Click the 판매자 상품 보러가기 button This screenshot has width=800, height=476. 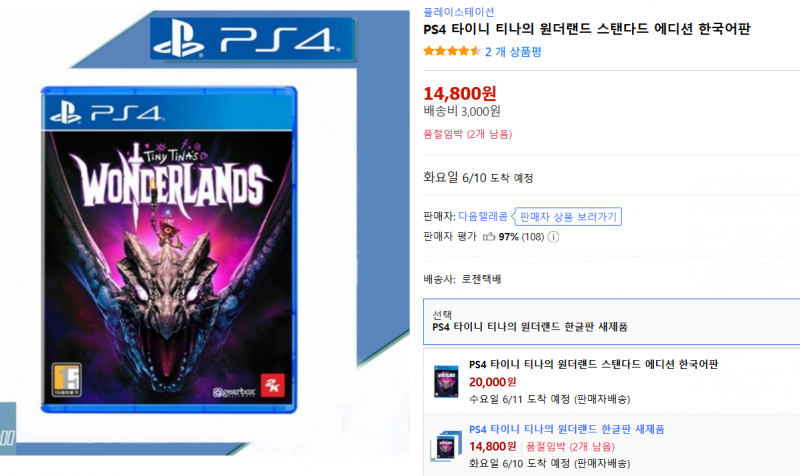568,217
